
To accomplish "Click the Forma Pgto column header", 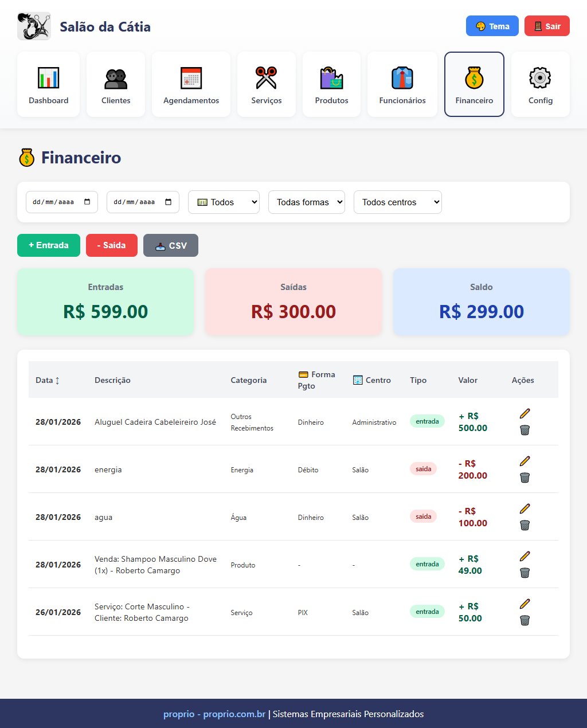I will [316, 380].
